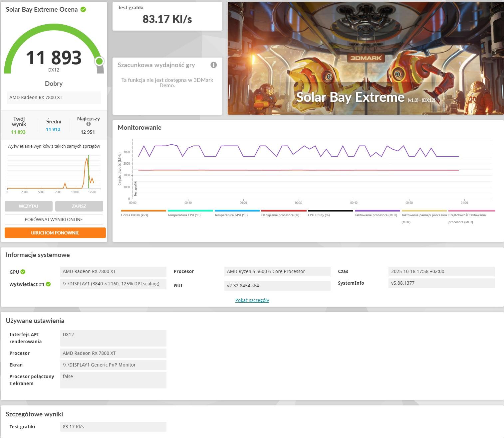Click the score distribution histogram chart
The height and width of the screenshot is (438, 504).
click(x=54, y=172)
